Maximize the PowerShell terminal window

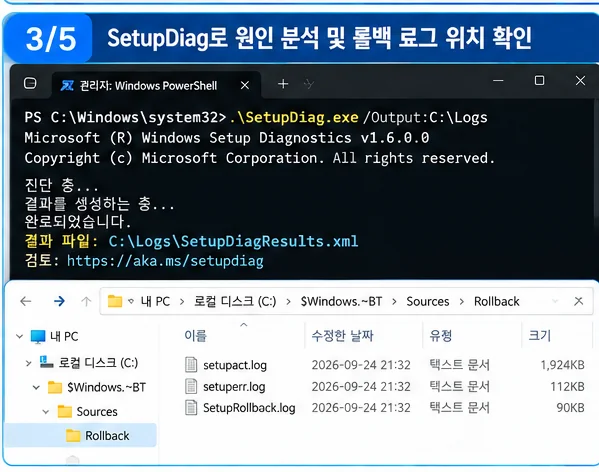point(539,81)
